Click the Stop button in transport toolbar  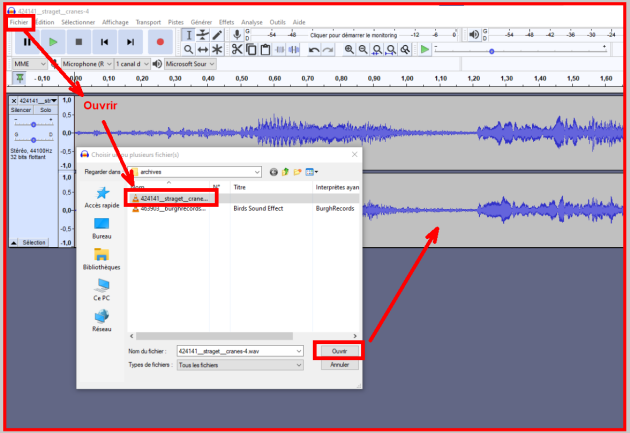click(78, 42)
